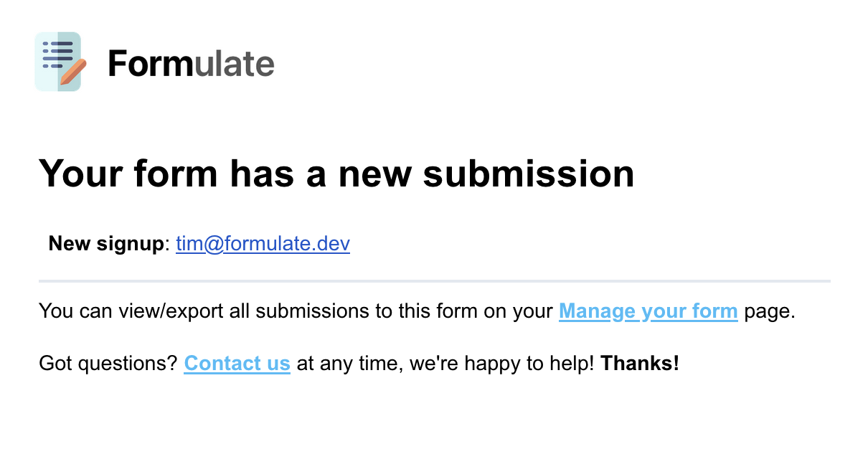
Task: Click the bold New signup label
Action: (x=106, y=244)
